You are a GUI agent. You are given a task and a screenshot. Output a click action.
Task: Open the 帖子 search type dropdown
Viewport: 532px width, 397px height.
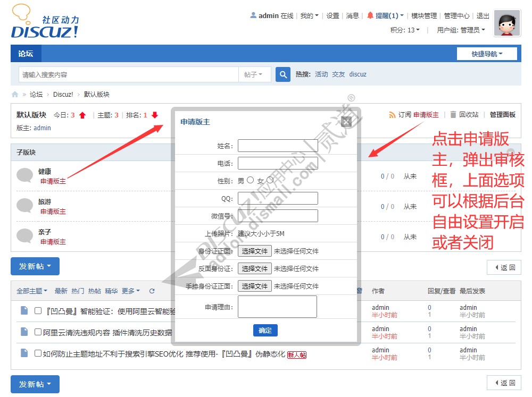[254, 75]
